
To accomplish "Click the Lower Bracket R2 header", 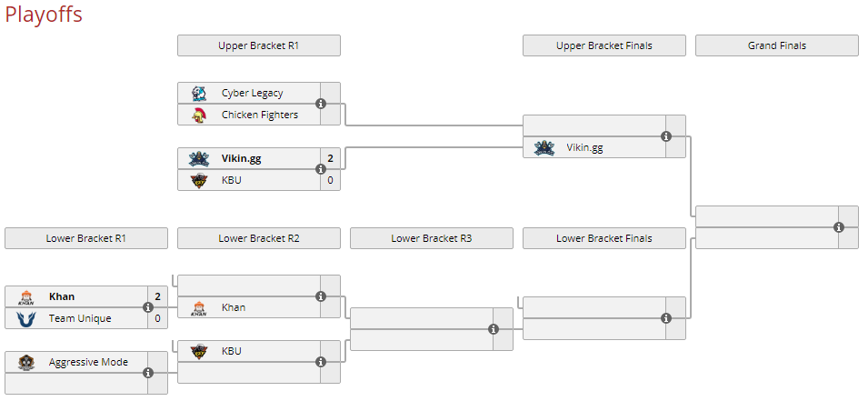I will click(x=259, y=238).
